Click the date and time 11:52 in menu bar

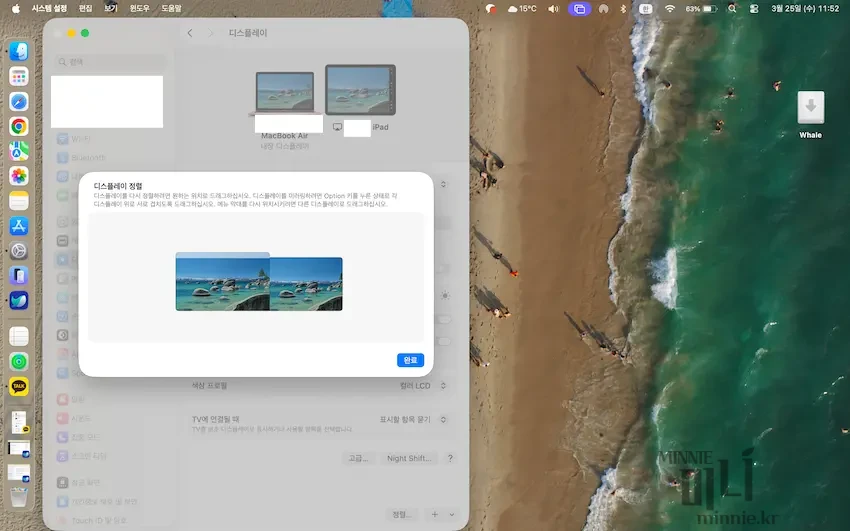click(805, 9)
